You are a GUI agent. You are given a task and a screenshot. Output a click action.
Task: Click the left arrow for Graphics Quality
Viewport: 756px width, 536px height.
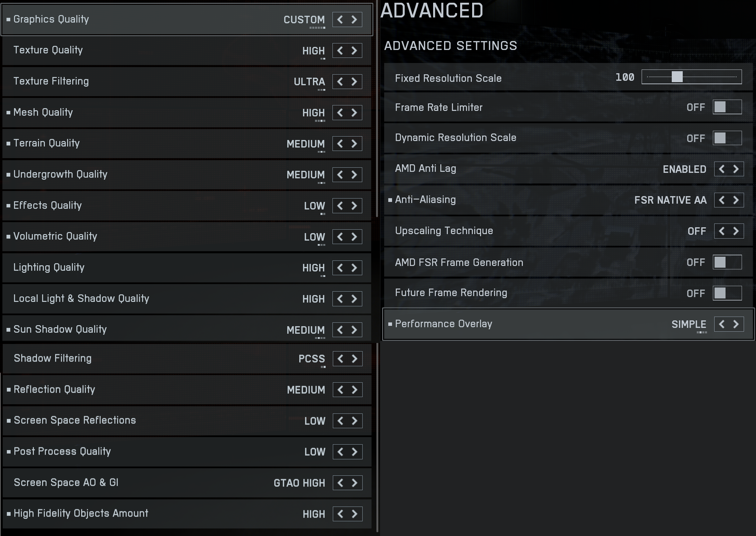click(x=340, y=20)
